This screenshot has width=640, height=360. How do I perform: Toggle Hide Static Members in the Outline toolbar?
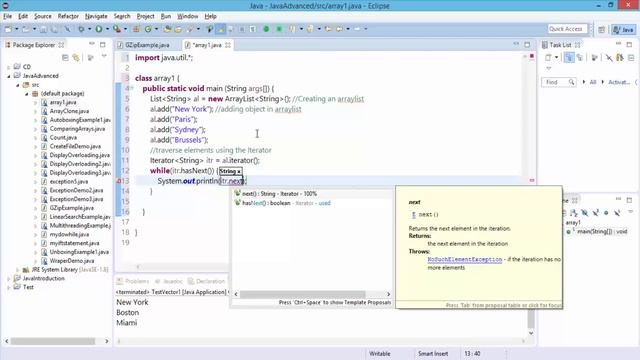(596, 213)
